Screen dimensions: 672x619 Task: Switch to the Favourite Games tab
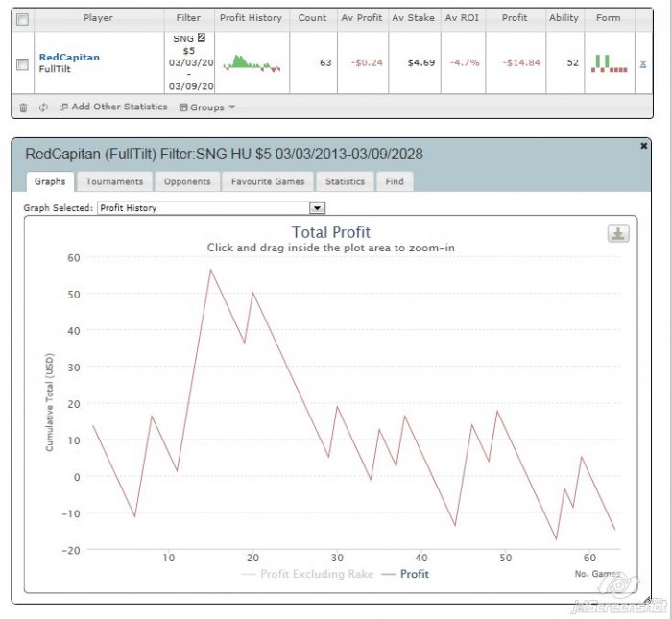pos(268,181)
